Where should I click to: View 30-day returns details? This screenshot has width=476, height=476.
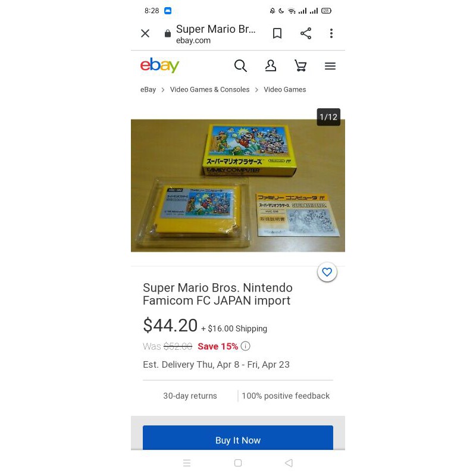coord(190,396)
